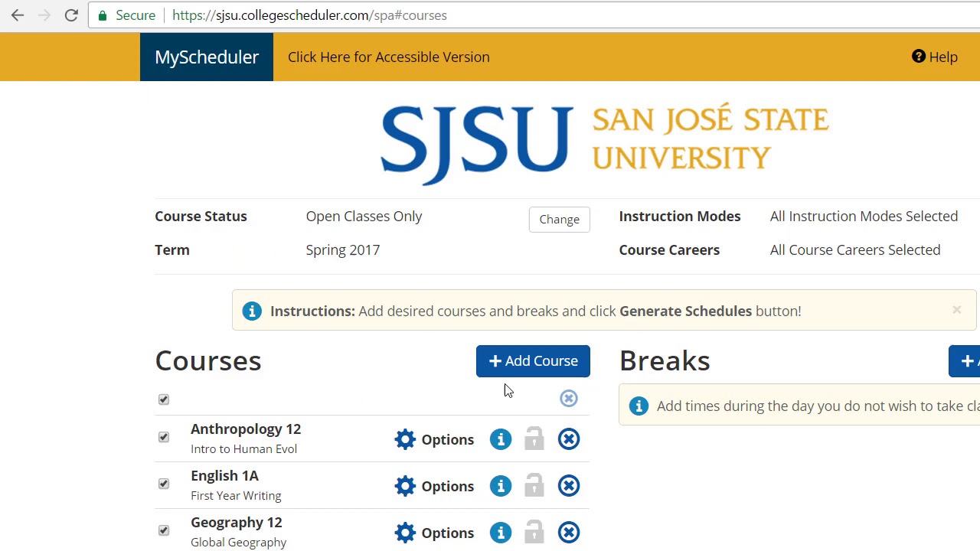Screen dimensions: 980x551
Task: Remove Geography 12 from courses
Action: click(x=569, y=533)
